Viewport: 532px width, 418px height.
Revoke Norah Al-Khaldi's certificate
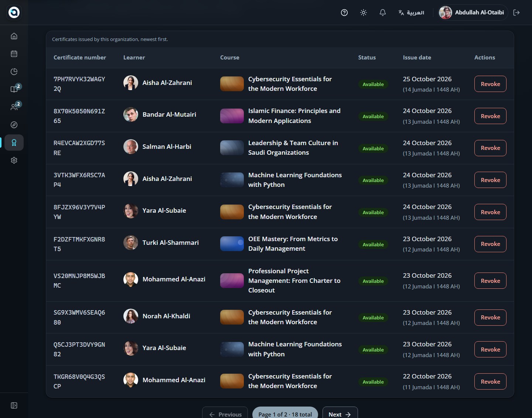(x=490, y=318)
